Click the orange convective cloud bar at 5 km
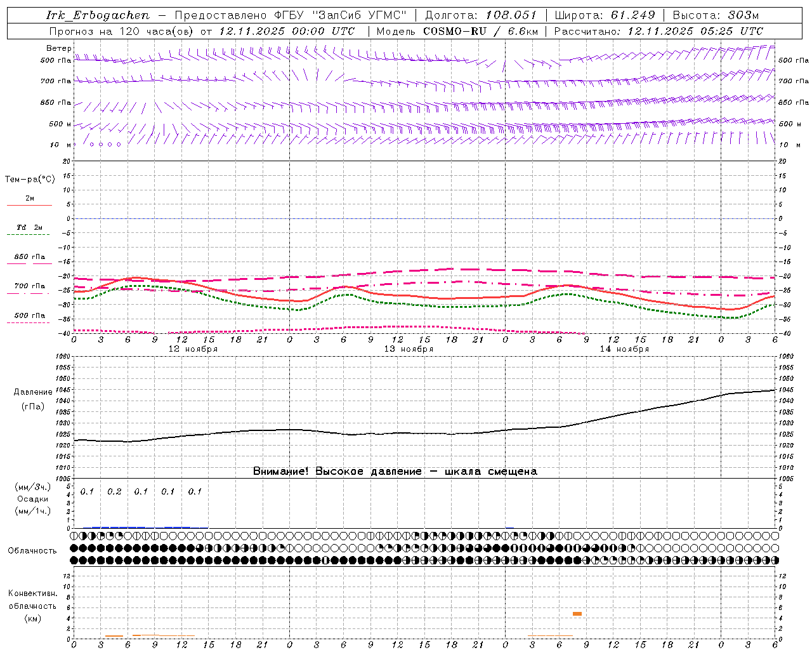 tap(577, 614)
